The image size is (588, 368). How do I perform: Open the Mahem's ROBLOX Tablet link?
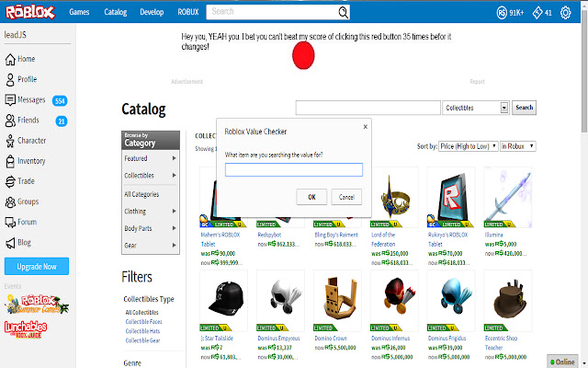[x=220, y=239]
